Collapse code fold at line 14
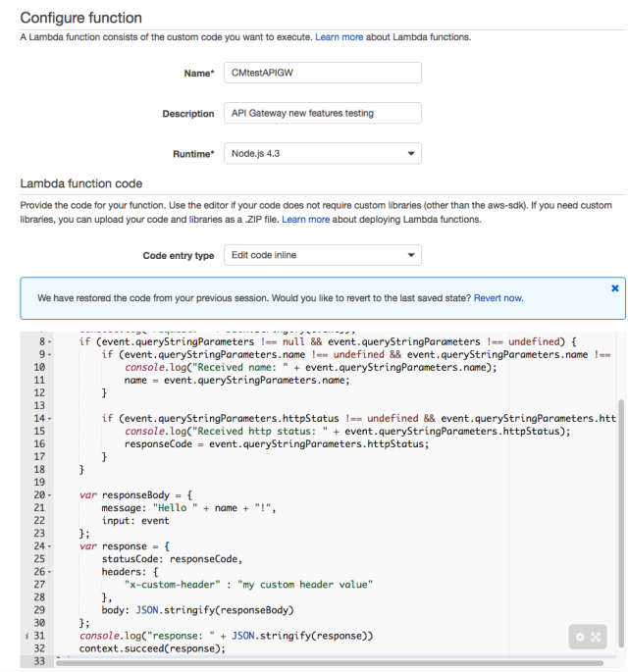Viewport: 628px width, 672px height. coord(49,419)
